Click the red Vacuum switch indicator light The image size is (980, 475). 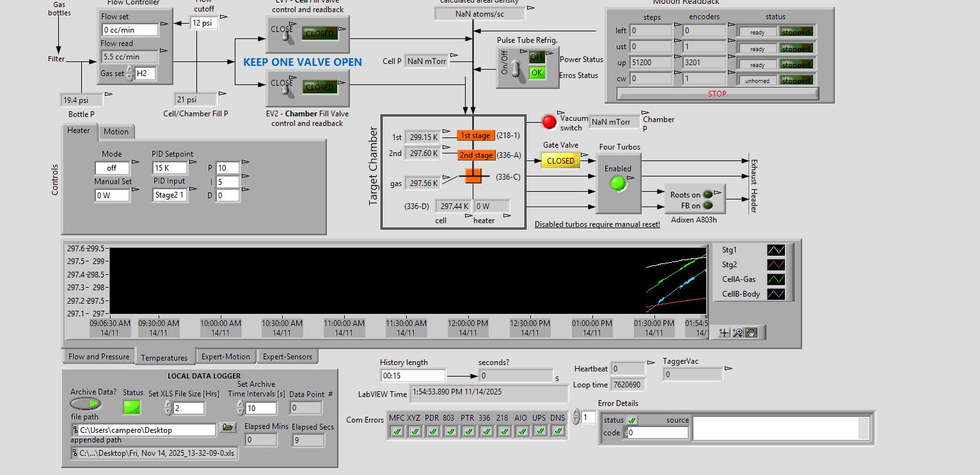(549, 121)
